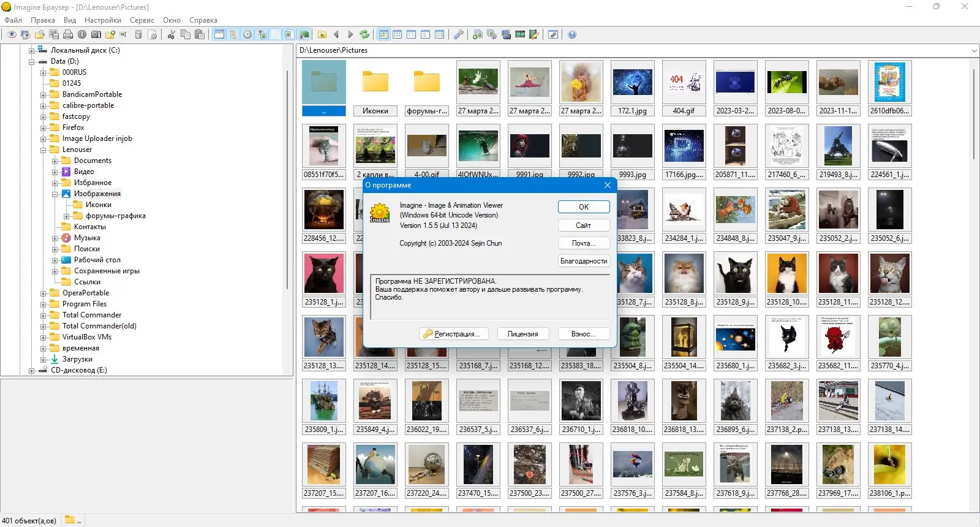This screenshot has height=527, width=980.
Task: Expand the Documents folder in tree
Action: click(x=55, y=161)
